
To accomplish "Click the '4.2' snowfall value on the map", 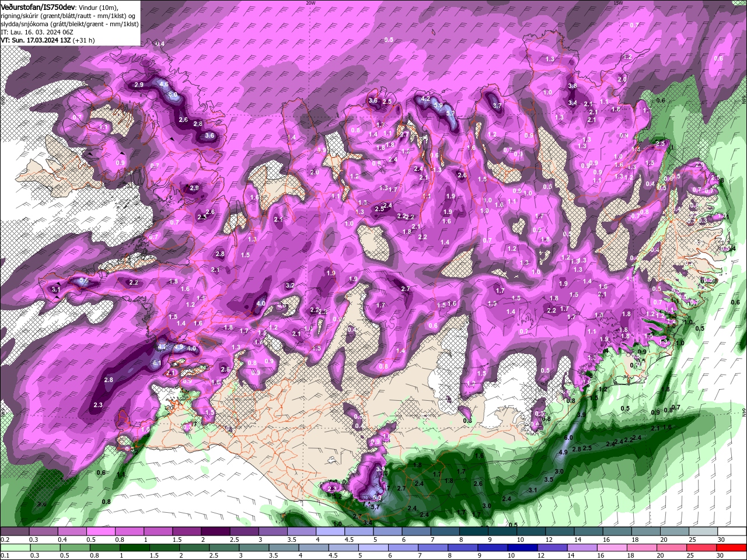I will coord(425,99).
